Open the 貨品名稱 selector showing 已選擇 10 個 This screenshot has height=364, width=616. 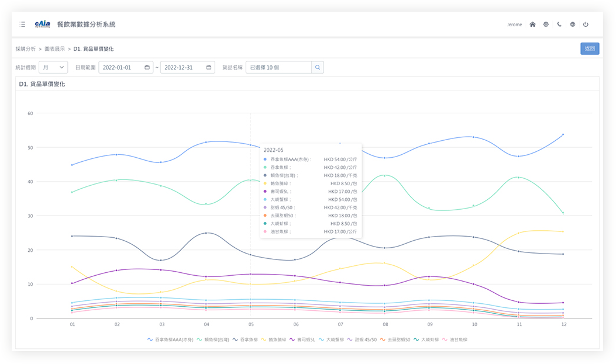[x=278, y=67]
